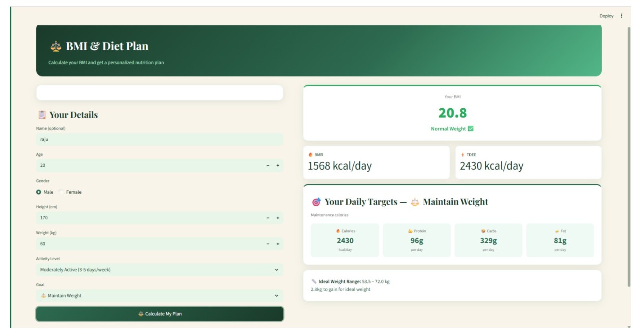Click the vertical page scrollbar

click(x=629, y=156)
